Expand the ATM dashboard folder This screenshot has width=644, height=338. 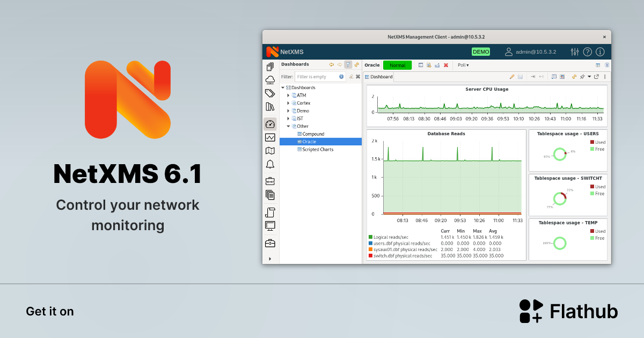[x=288, y=95]
